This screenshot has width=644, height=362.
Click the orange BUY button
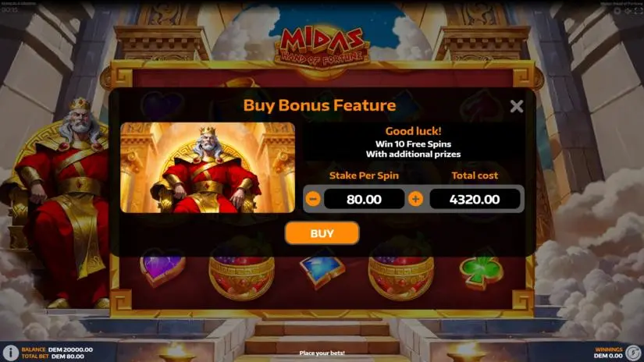[322, 233]
